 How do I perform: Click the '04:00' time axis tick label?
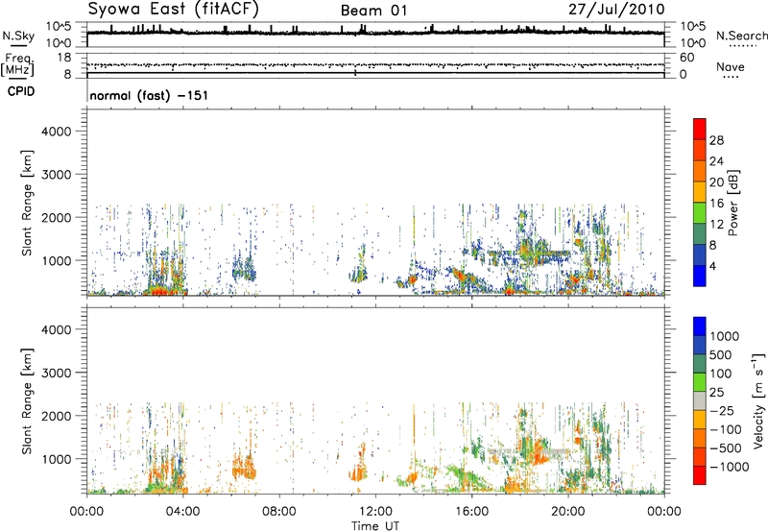[x=183, y=512]
